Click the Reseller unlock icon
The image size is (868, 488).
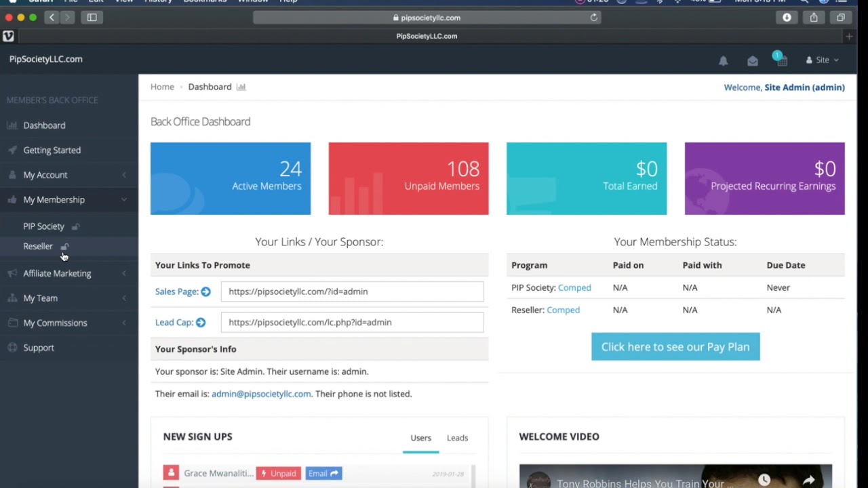64,247
